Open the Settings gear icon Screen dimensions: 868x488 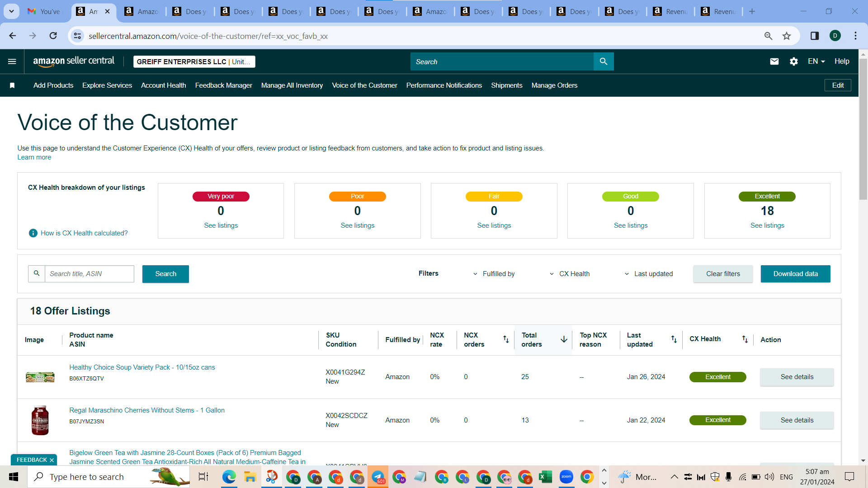pyautogui.click(x=794, y=61)
